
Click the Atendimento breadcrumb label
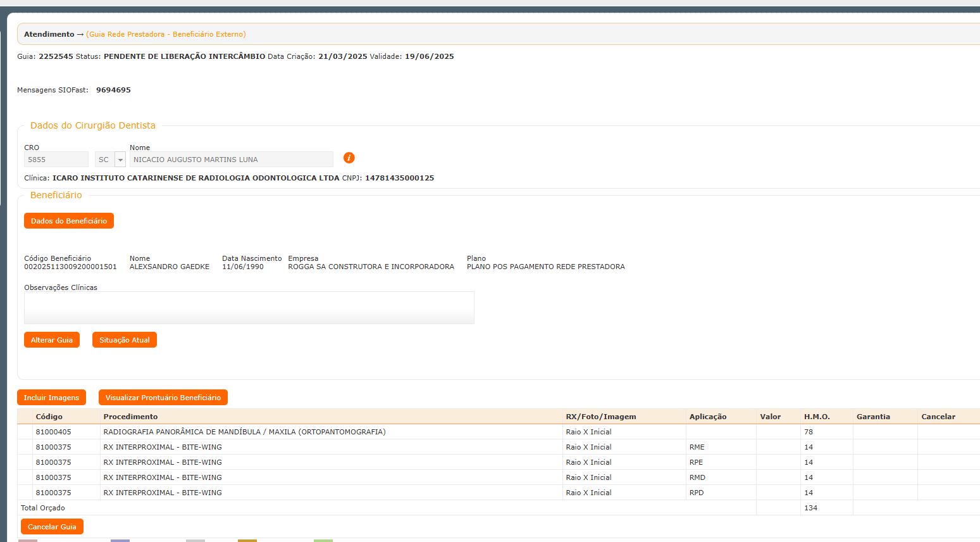pyautogui.click(x=49, y=34)
